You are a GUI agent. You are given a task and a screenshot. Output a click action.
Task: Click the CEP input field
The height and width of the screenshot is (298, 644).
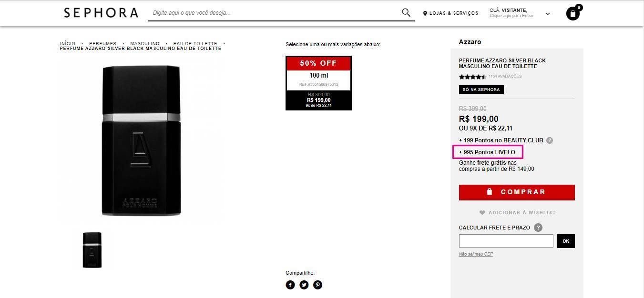click(506, 241)
